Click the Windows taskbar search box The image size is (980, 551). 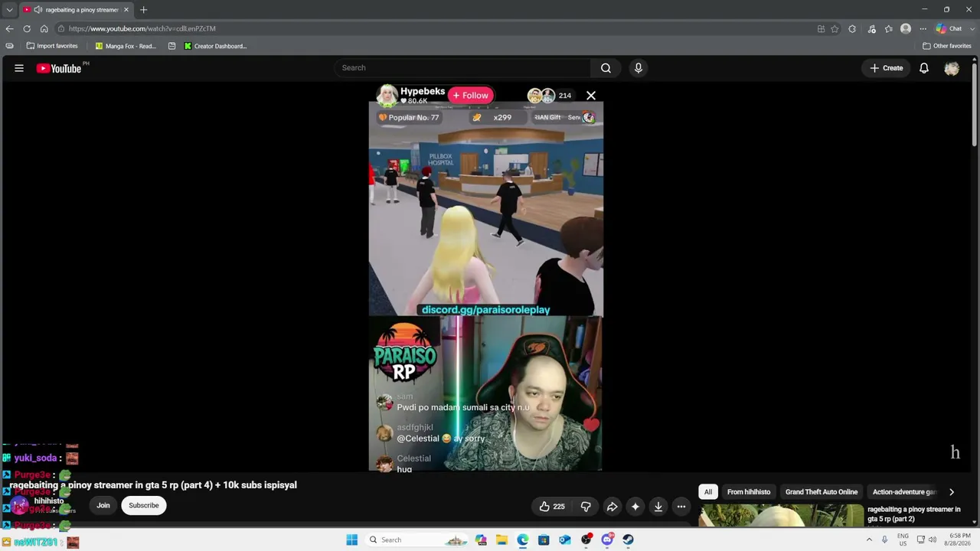tap(417, 540)
